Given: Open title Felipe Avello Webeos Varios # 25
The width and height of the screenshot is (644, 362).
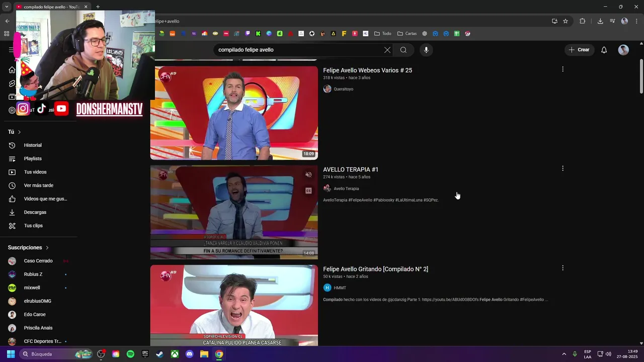Looking at the screenshot, I should (367, 70).
